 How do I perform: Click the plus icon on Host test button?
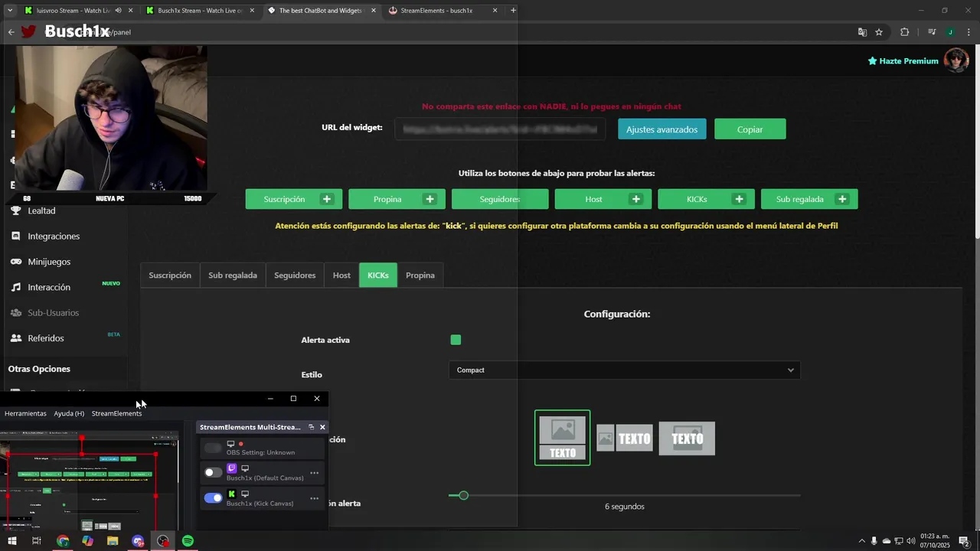[636, 199]
